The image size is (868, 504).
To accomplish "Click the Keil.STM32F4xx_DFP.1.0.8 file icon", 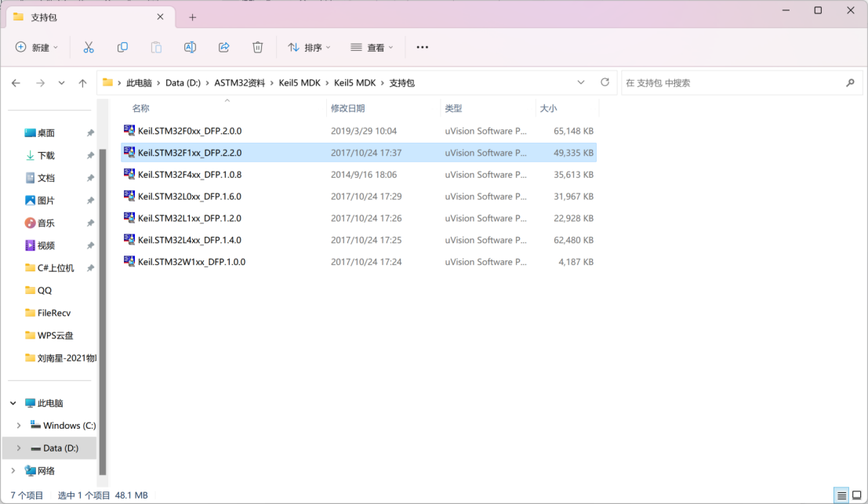I will click(129, 174).
